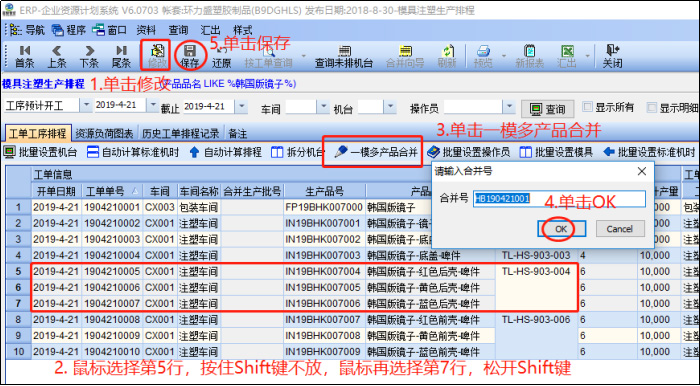Viewport: 700px width, 386px height.
Task: Jump to last record with 尾条
Action: coord(121,56)
